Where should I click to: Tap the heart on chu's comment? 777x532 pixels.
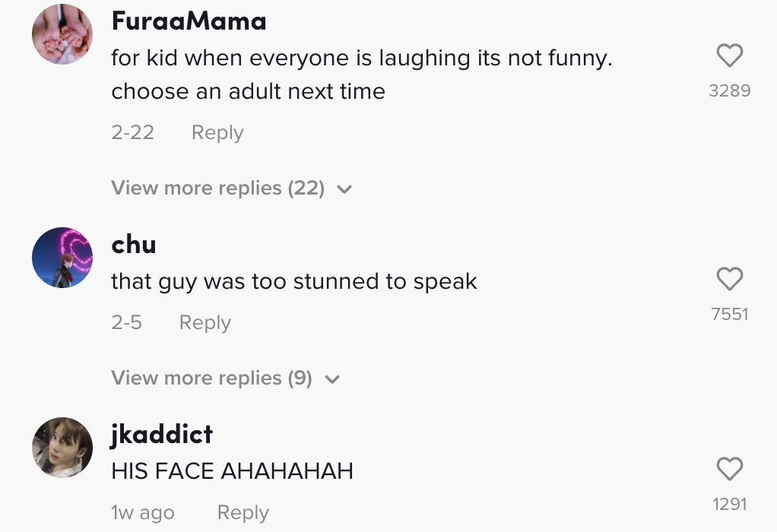tap(729, 280)
